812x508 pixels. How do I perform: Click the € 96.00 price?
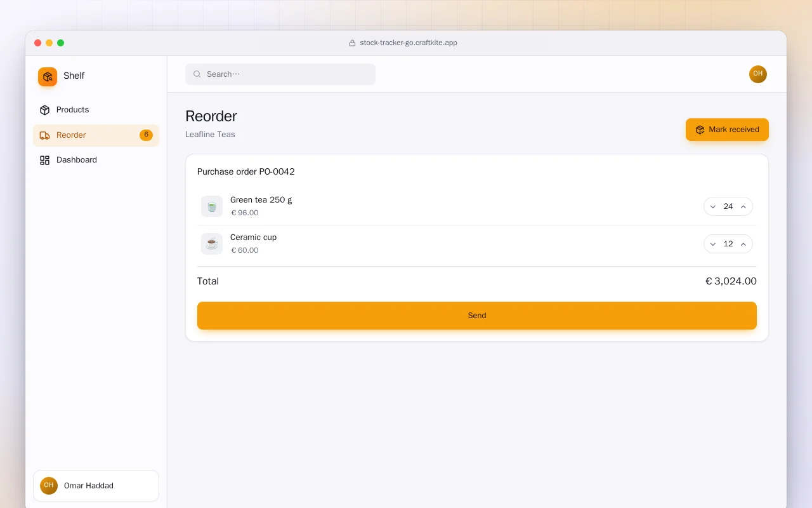point(245,213)
